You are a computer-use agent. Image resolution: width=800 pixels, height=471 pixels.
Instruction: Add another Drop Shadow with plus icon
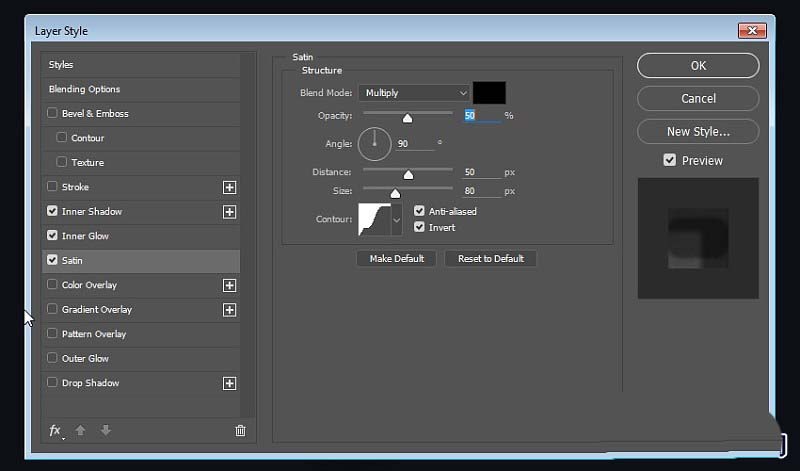pos(230,383)
